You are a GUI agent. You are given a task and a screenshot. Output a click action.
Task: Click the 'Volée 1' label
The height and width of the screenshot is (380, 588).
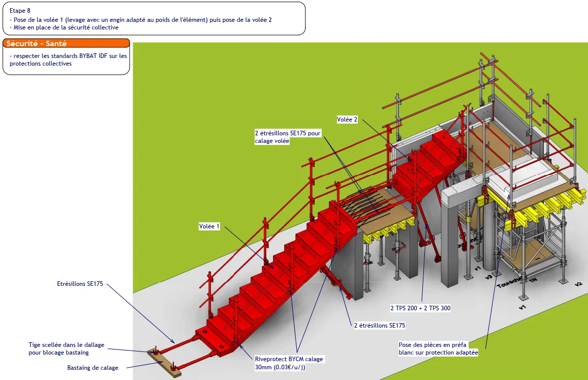[x=209, y=226]
